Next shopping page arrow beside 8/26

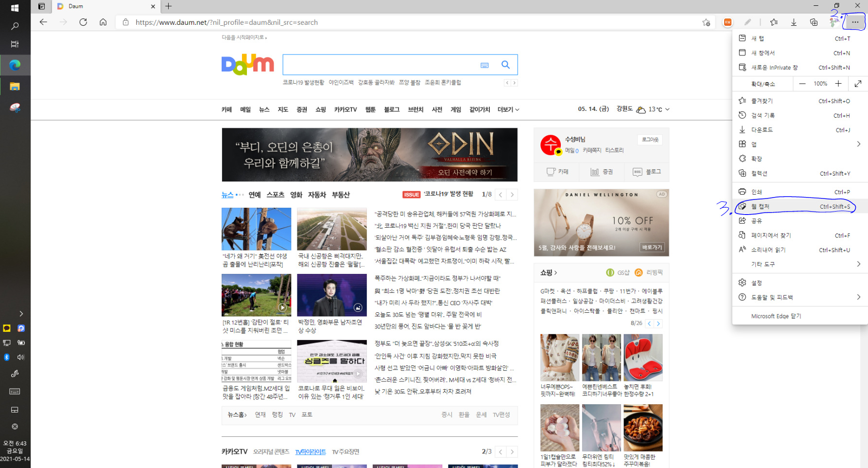point(659,324)
